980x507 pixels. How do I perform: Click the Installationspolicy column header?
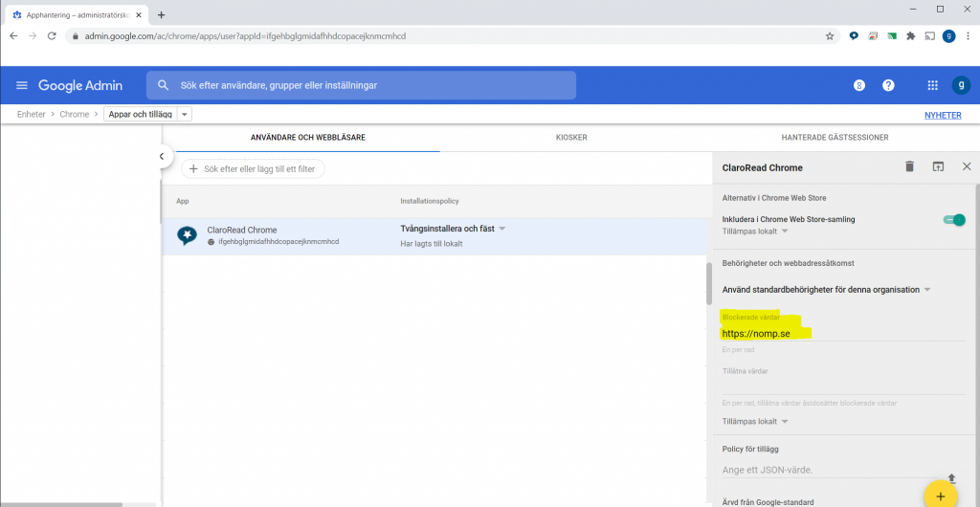pyautogui.click(x=430, y=201)
